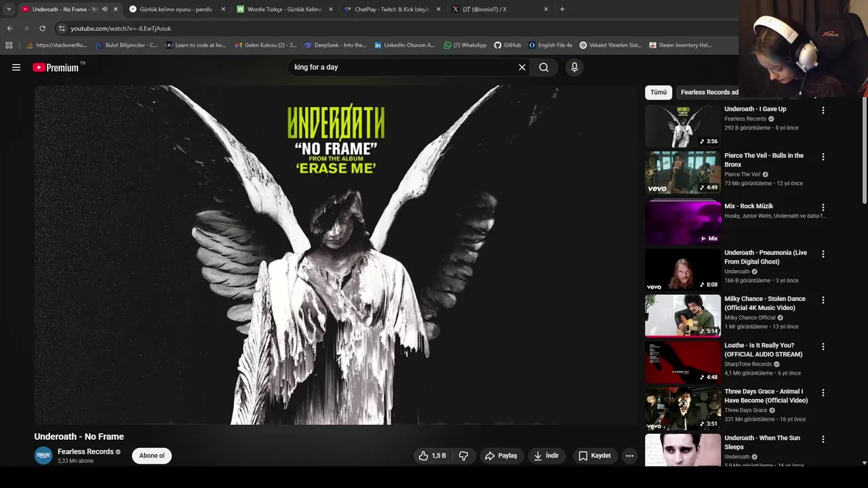Screen dimensions: 868x488
Task: Open Underoath - I Gave Up thumbnail
Action: click(x=683, y=126)
